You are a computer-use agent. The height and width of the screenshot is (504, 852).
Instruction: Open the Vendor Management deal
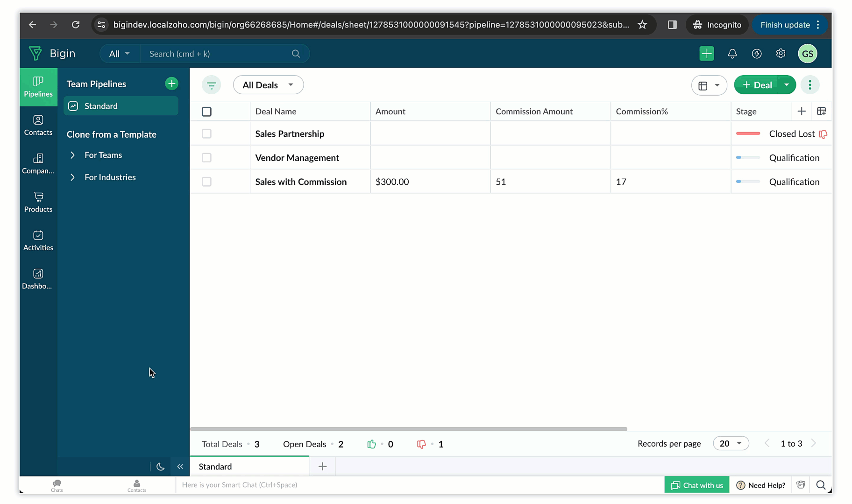coord(297,158)
